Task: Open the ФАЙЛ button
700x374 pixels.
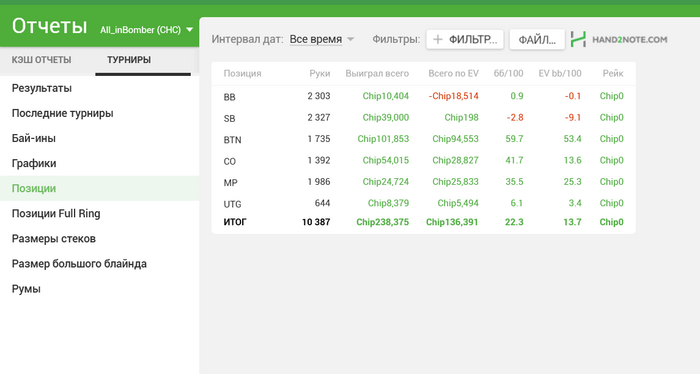Action: 537,40
